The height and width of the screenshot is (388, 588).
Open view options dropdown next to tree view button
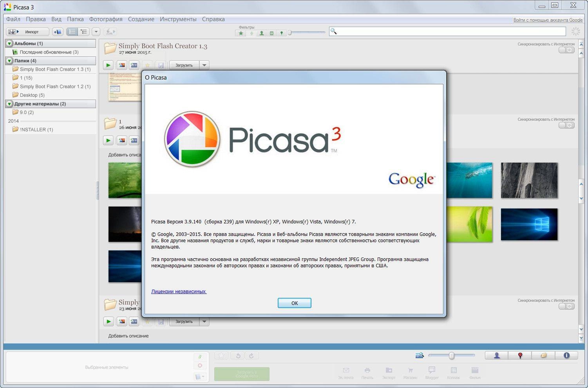pos(96,32)
